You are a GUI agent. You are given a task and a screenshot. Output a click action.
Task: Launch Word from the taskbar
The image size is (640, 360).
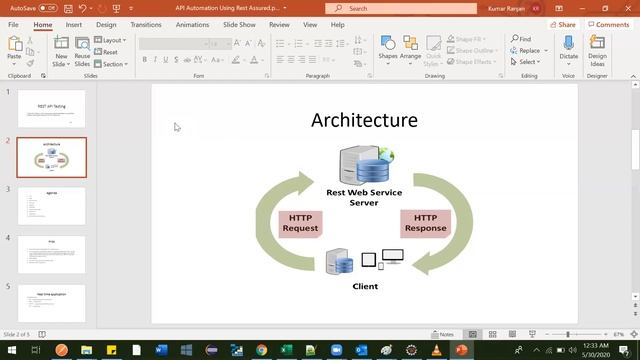(161, 350)
